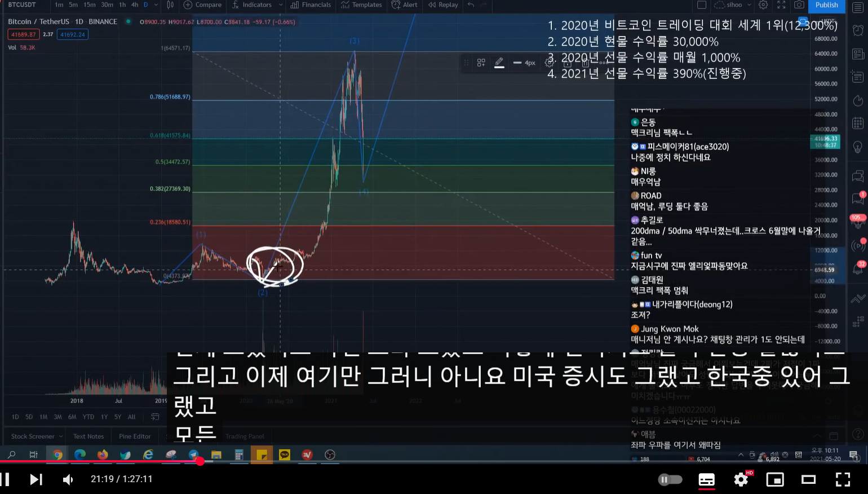Click TradingView fullscreen chart icon
The height and width of the screenshot is (494, 868).
click(x=781, y=5)
